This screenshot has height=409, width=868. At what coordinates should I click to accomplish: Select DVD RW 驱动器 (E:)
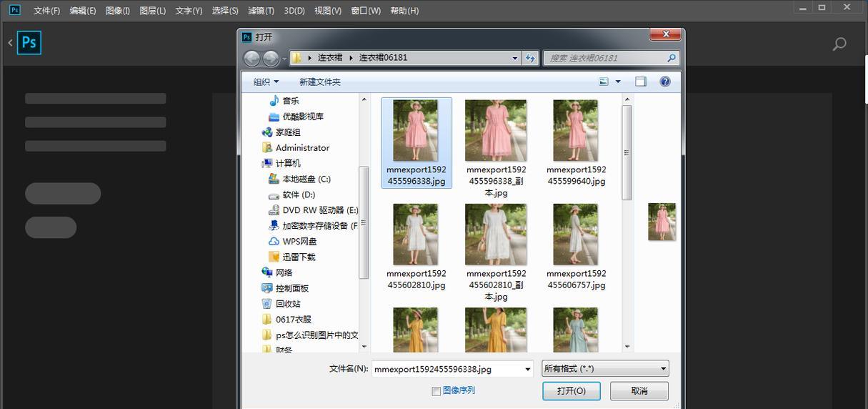point(319,210)
